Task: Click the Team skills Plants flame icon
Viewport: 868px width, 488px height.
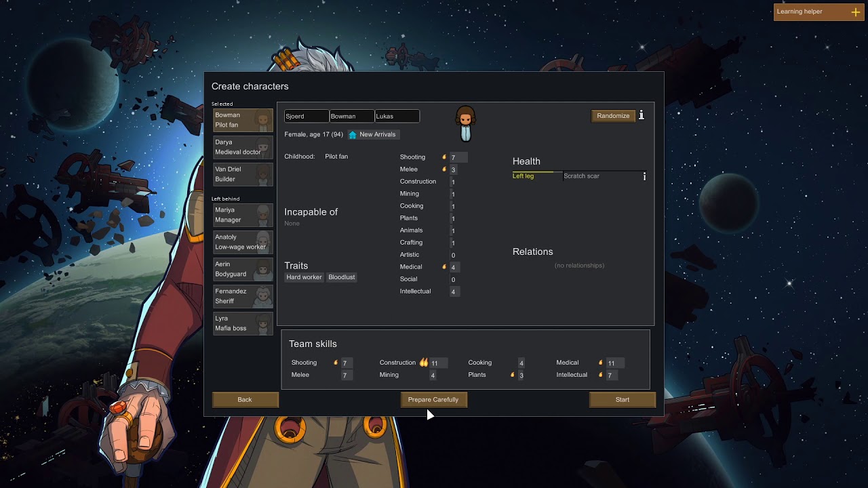Action: (x=513, y=375)
